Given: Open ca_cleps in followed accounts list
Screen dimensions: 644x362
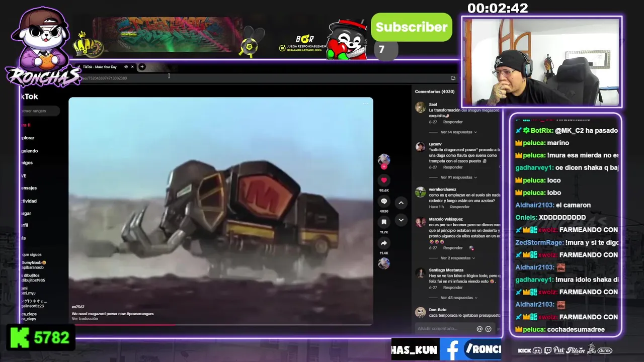Looking at the screenshot, I should (29, 317).
